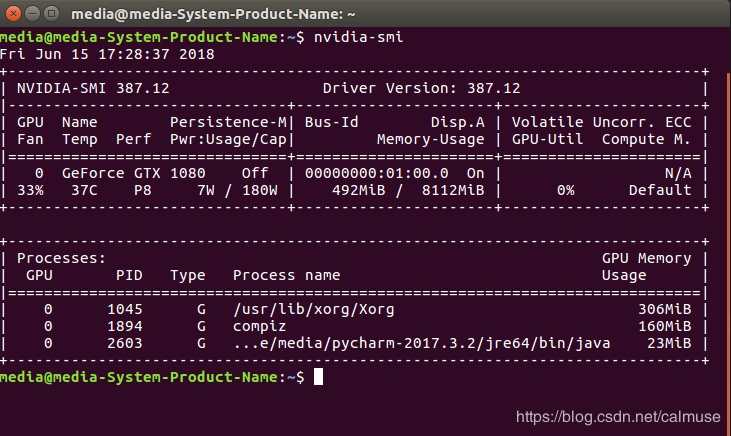Click the bus id '00000000:01:00.0'
Viewport: 731px width, 436px height.
click(377, 173)
